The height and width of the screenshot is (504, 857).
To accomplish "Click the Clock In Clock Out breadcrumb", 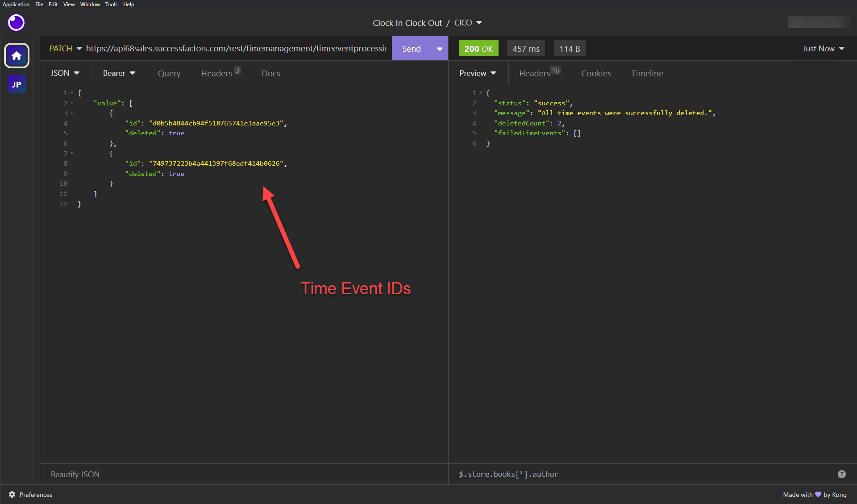I will click(x=407, y=23).
